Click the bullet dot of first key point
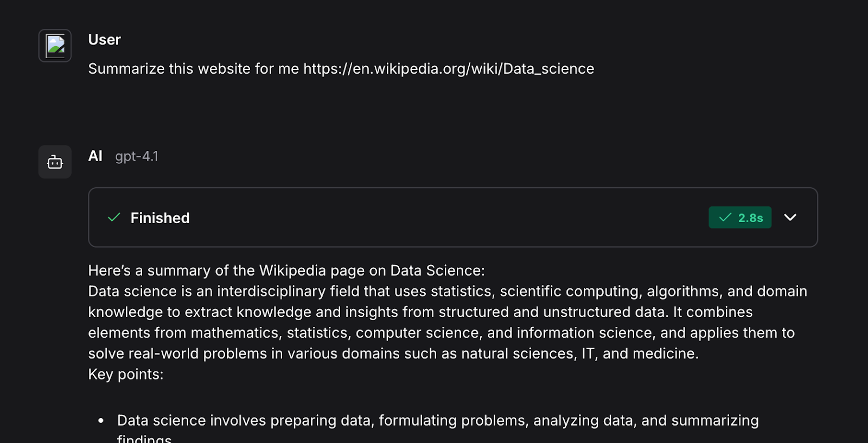 101,421
